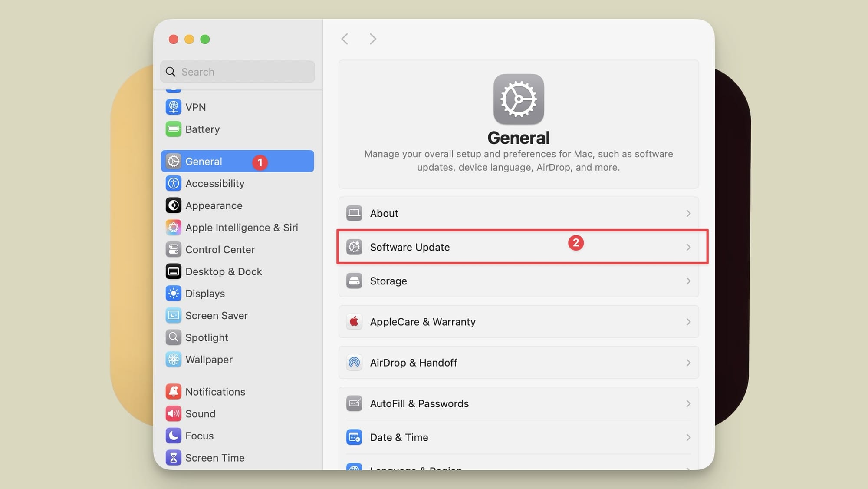
Task: Open Displays label in sidebar
Action: tap(205, 294)
